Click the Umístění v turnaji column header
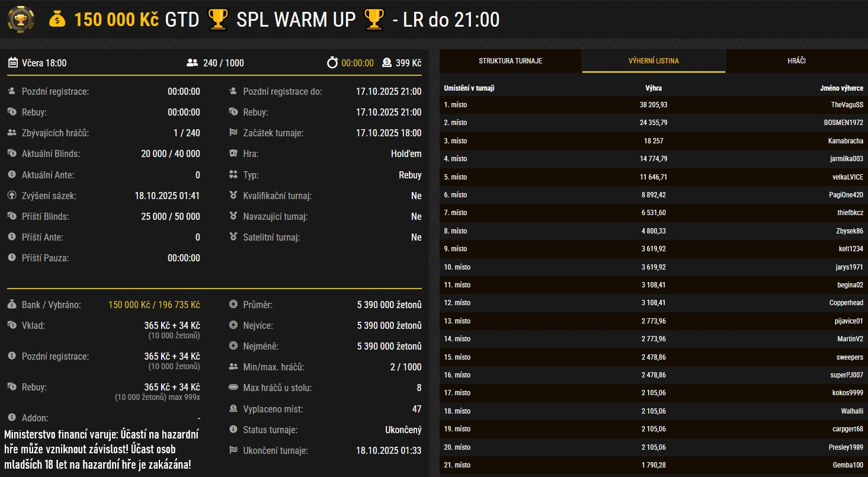The height and width of the screenshot is (477, 868). point(469,88)
